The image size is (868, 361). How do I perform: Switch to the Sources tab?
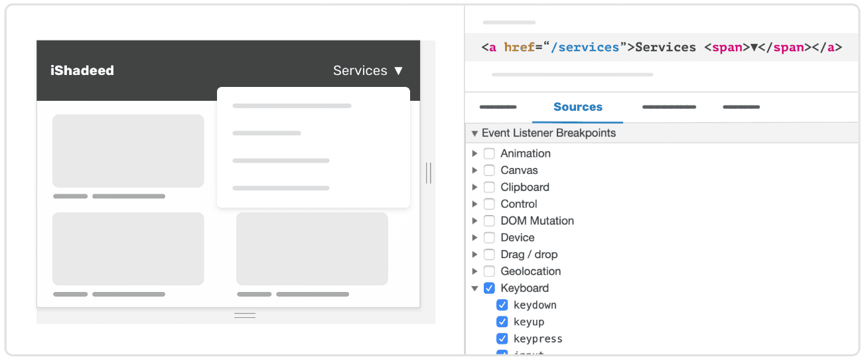[577, 107]
